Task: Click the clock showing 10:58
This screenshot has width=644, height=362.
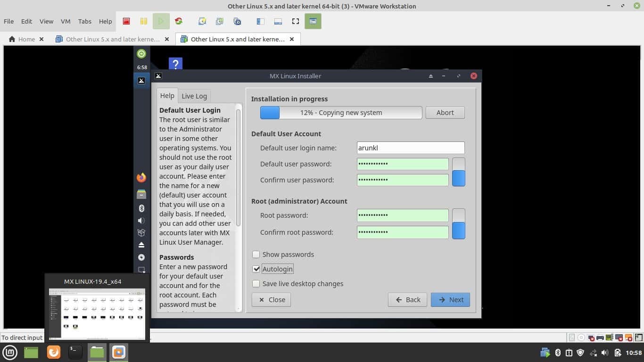Action: coord(634,353)
